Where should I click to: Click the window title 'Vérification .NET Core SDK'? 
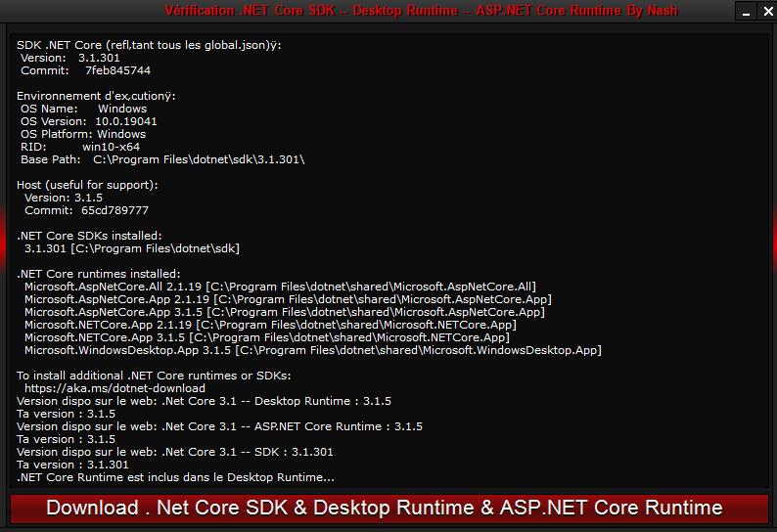click(421, 11)
